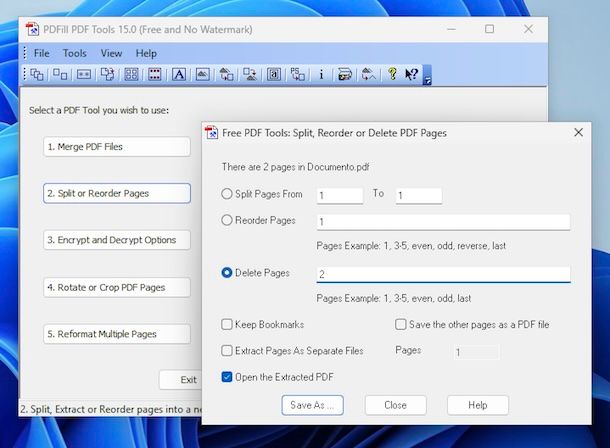Click the Image Watermark toolbar icon
The height and width of the screenshot is (448, 610).
(x=202, y=74)
